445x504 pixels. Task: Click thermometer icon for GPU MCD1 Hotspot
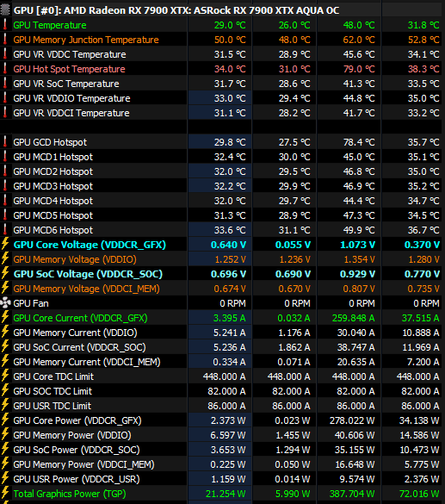(5, 157)
